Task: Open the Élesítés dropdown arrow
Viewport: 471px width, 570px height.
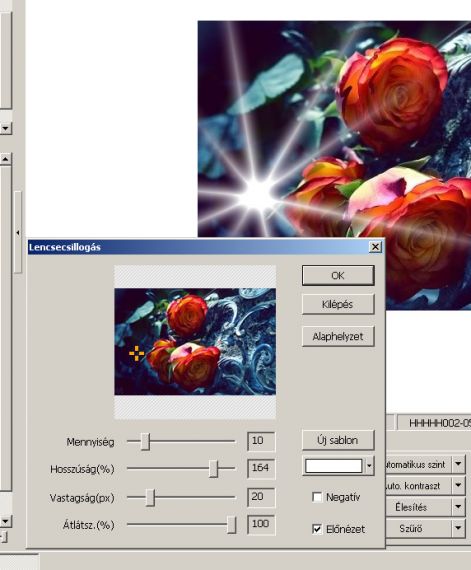Action: point(458,507)
